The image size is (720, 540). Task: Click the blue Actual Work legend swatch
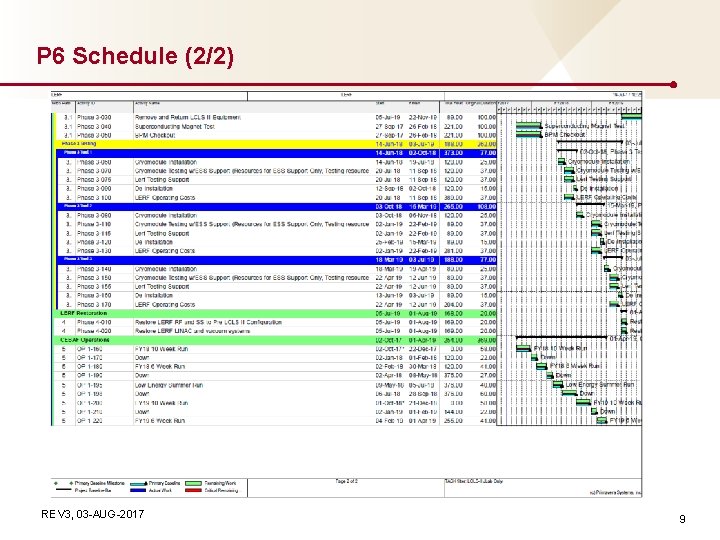[x=138, y=490]
